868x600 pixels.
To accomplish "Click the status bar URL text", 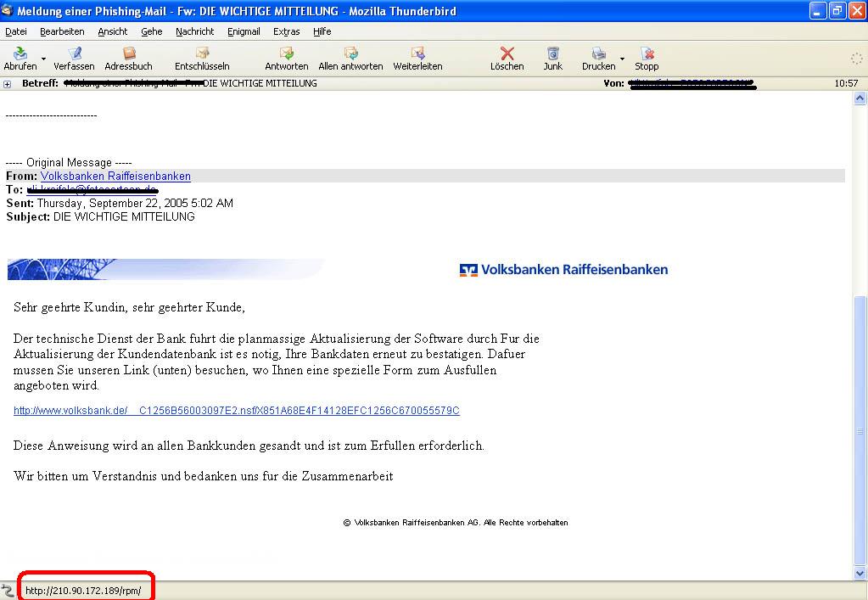I will pyautogui.click(x=83, y=591).
